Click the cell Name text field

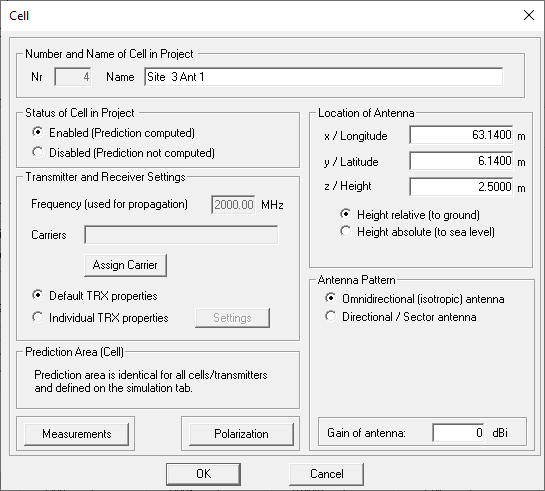tap(324, 77)
